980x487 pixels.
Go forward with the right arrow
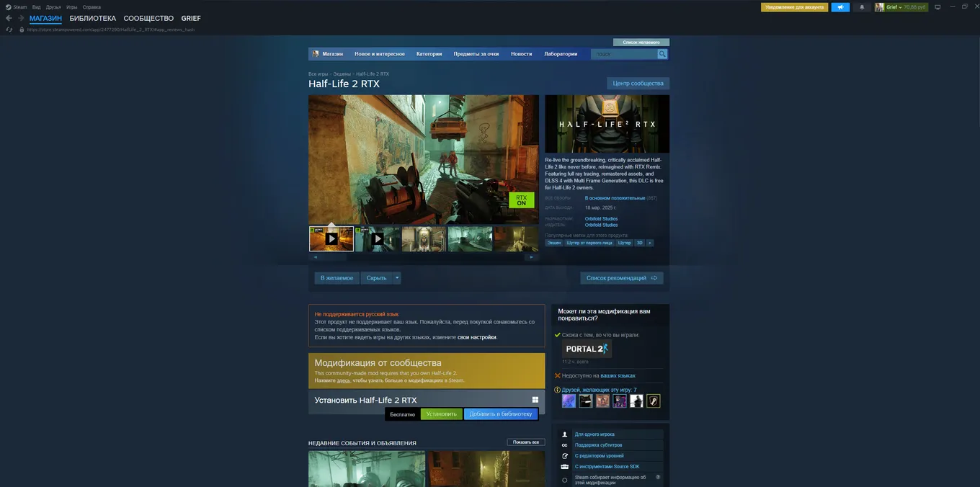coord(21,18)
